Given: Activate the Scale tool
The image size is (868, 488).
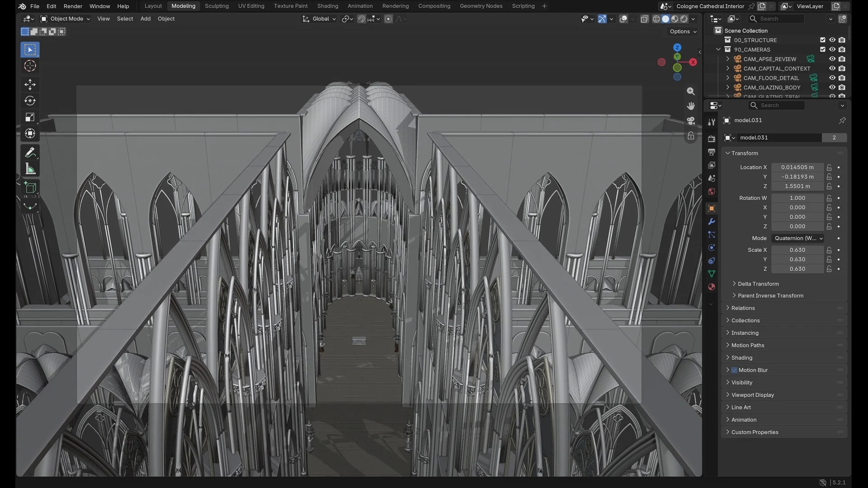Looking at the screenshot, I should tap(30, 117).
